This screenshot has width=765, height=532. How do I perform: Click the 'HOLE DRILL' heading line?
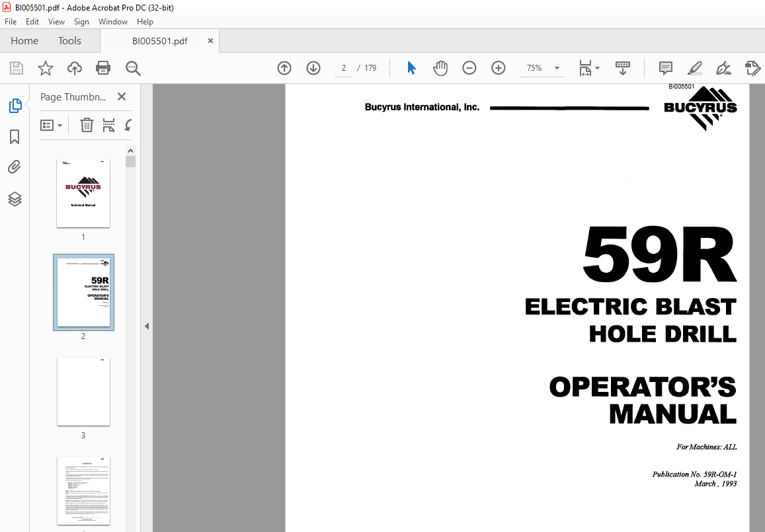(663, 334)
